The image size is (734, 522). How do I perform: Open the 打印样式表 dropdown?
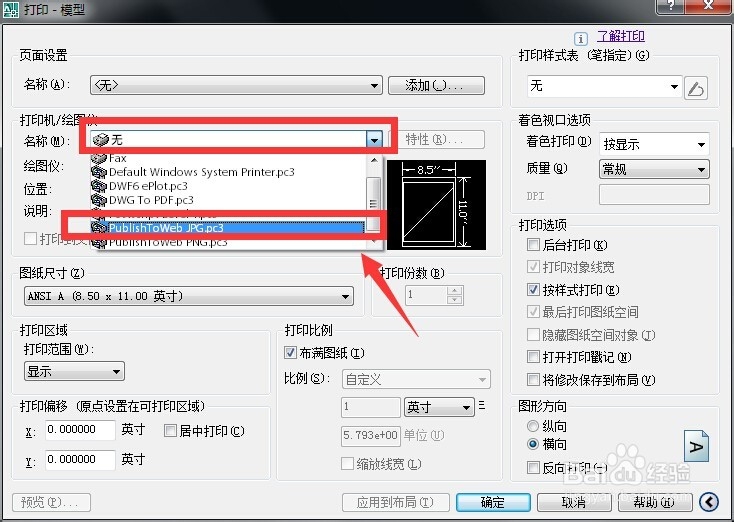pyautogui.click(x=604, y=86)
